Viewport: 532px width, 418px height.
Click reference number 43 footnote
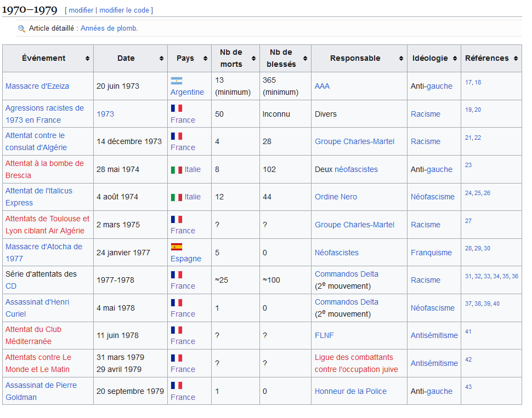point(468,387)
